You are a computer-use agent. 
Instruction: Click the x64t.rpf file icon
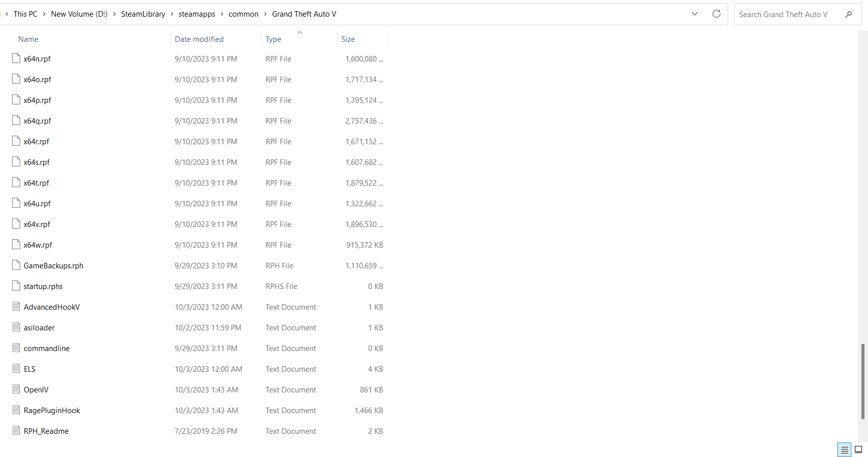[x=16, y=183]
